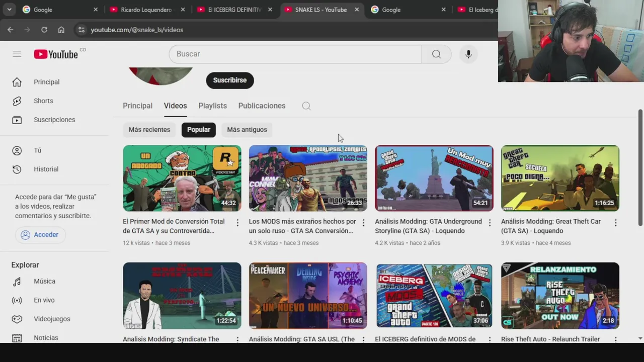The image size is (644, 362).
Task: Open the channel Publicaciones tab
Action: point(262,106)
